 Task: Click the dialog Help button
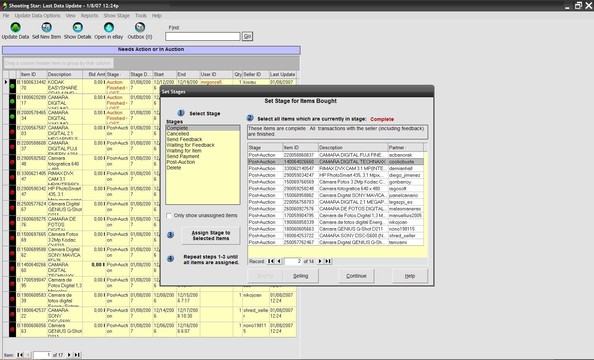click(x=410, y=276)
